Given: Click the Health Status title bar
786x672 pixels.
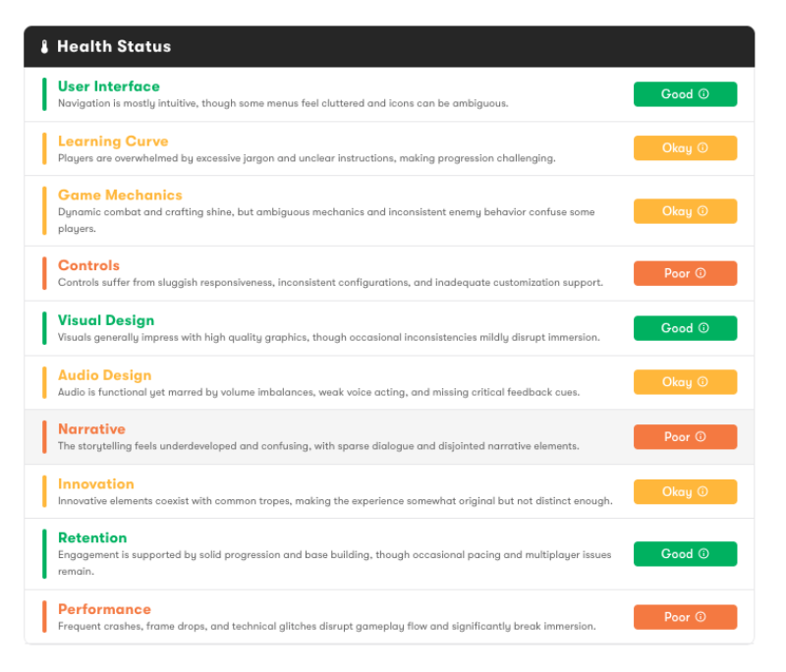Looking at the screenshot, I should (x=115, y=45).
